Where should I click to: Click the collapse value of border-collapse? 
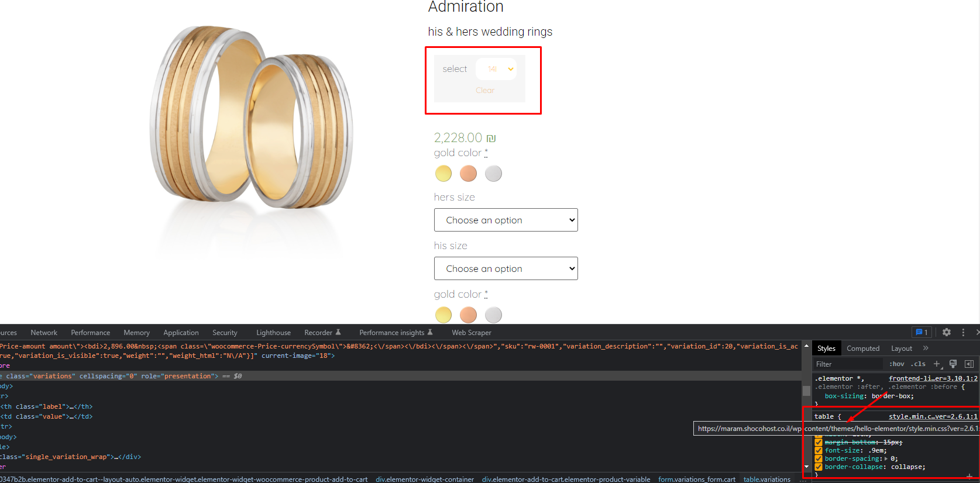point(907,467)
